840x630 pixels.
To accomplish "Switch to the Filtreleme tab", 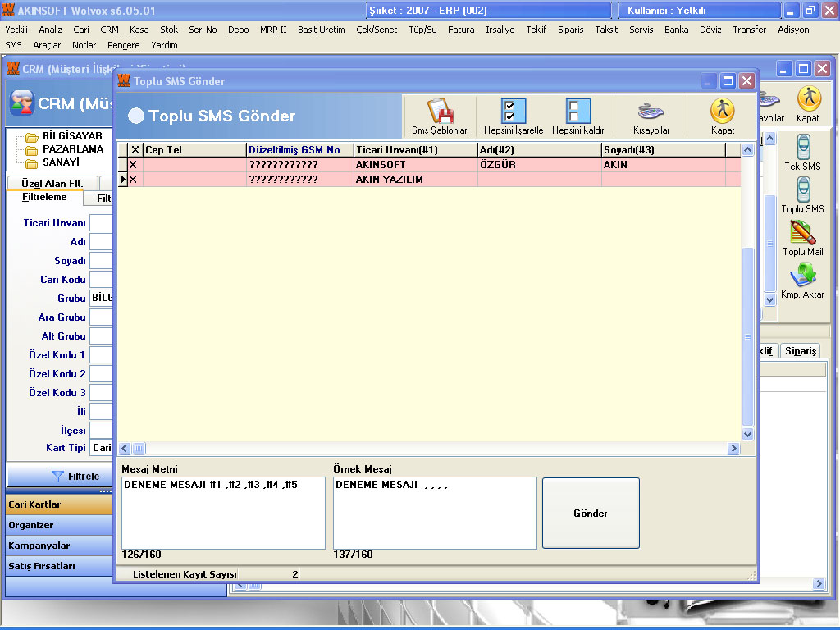I will [44, 197].
